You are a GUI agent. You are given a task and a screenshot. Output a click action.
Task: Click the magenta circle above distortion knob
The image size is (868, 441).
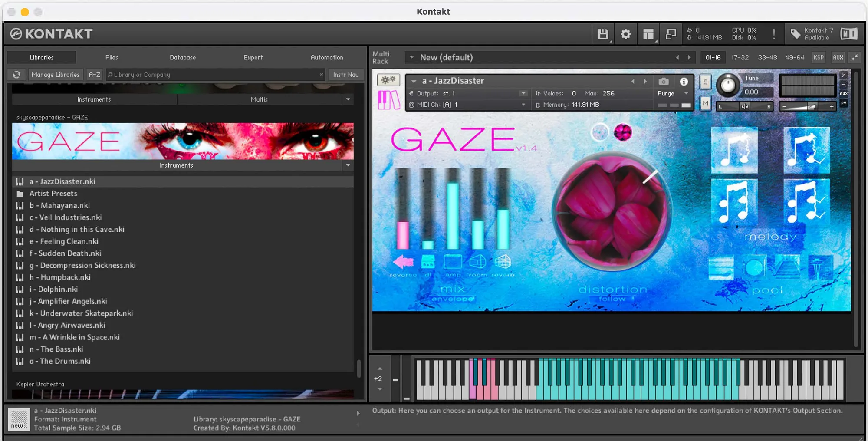click(622, 132)
